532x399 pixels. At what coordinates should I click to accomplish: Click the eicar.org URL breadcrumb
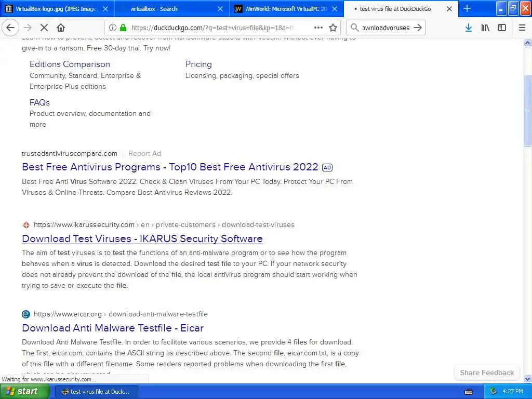[121, 314]
